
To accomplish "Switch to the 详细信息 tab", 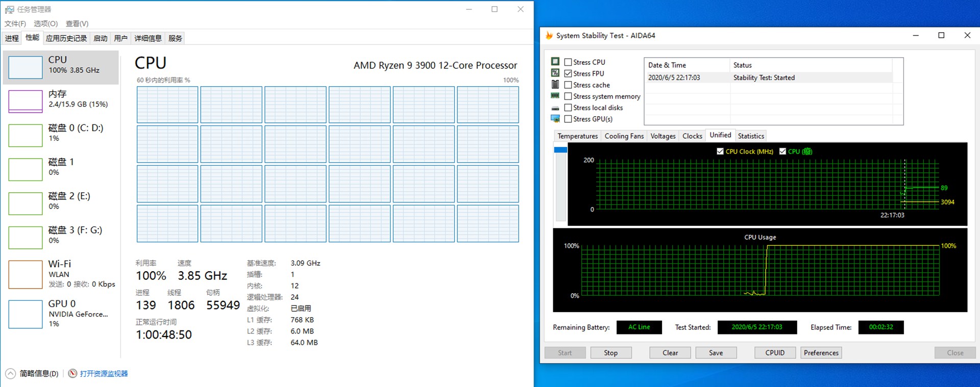I will (x=148, y=38).
